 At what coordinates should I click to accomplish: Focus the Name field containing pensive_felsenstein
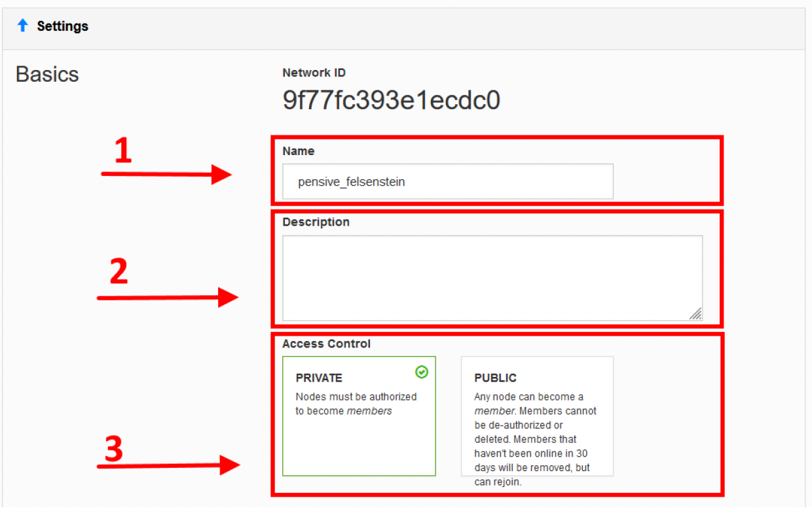pyautogui.click(x=448, y=181)
